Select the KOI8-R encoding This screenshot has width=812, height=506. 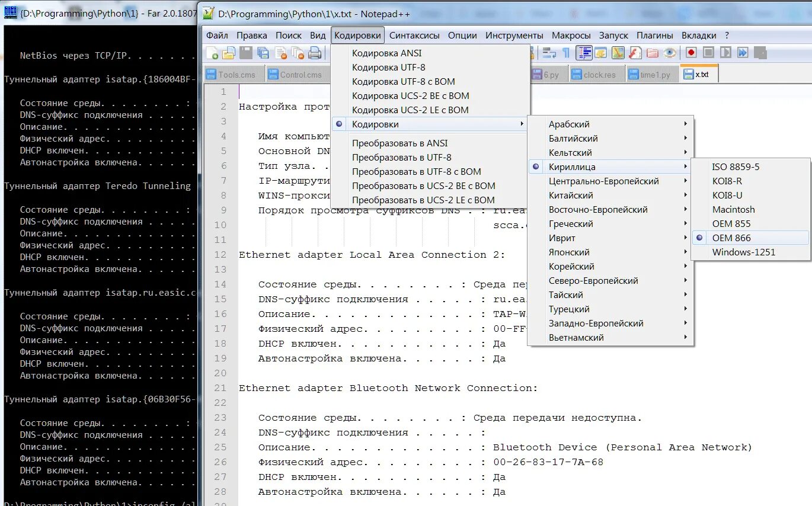pyautogui.click(x=750, y=181)
